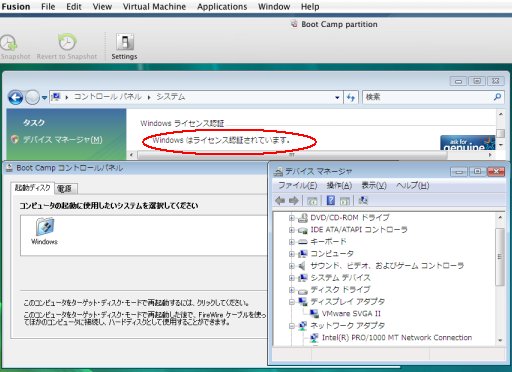Open the Settings toolbar icon
This screenshot has height=372, width=512.
click(x=124, y=42)
